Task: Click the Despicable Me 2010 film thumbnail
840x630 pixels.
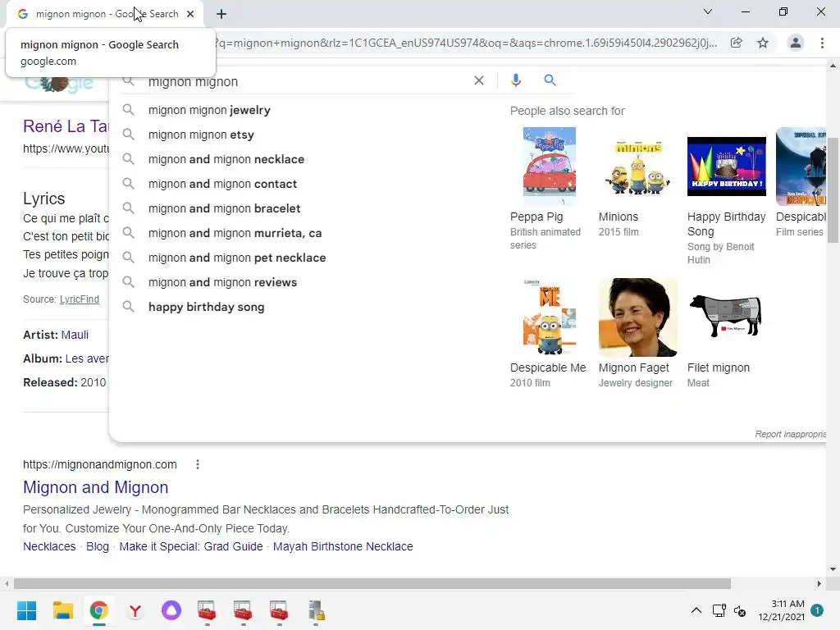Action: point(549,317)
